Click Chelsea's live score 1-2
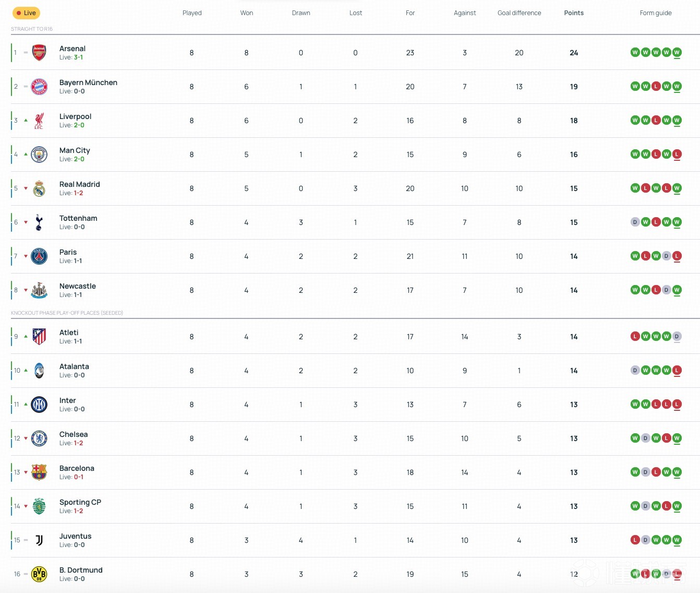The width and height of the screenshot is (700, 593). tap(78, 443)
